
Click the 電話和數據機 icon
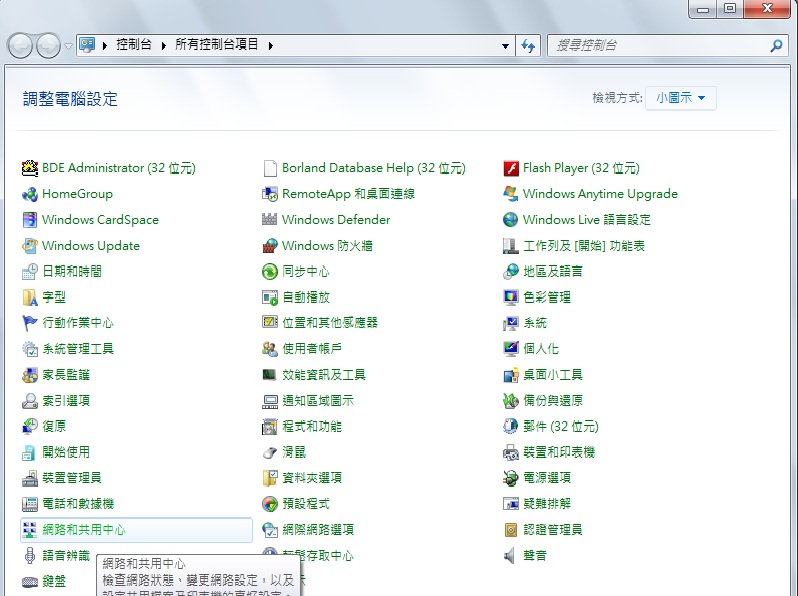(30, 504)
